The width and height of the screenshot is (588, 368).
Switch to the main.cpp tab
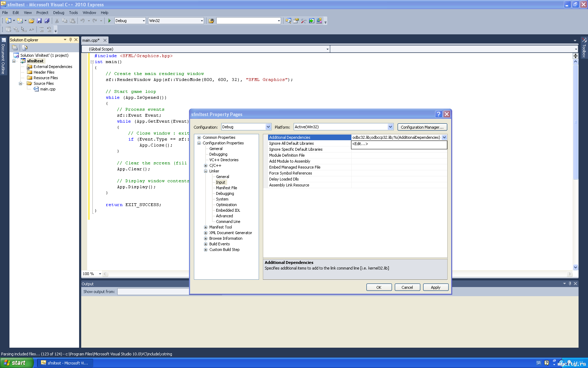click(x=91, y=40)
